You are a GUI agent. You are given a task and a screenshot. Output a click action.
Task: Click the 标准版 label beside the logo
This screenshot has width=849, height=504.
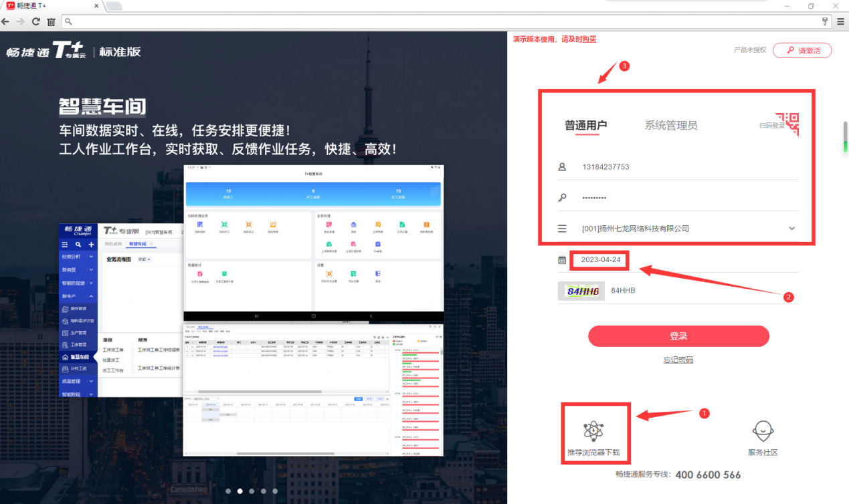[120, 51]
